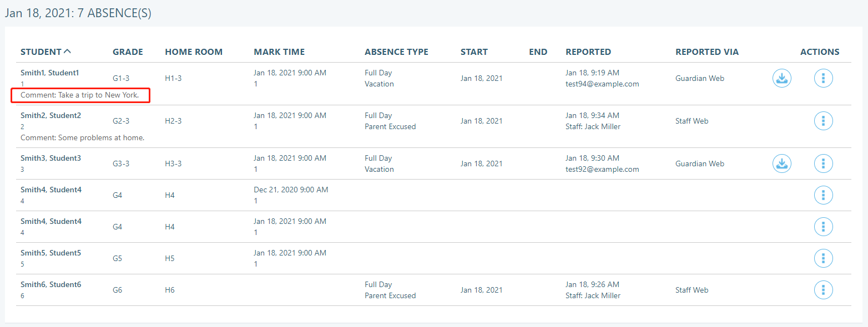Download the absence document for Smith1
This screenshot has height=327, width=868.
click(782, 78)
